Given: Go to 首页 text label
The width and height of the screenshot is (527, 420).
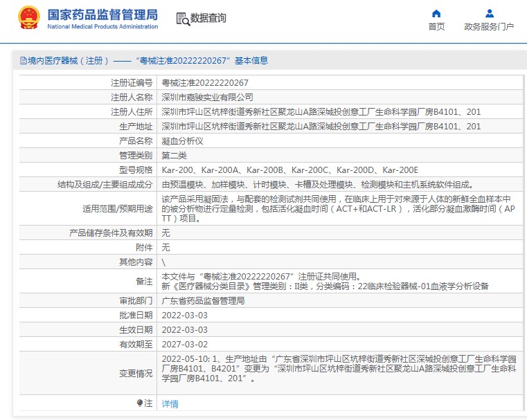Looking at the screenshot, I should pyautogui.click(x=436, y=27).
